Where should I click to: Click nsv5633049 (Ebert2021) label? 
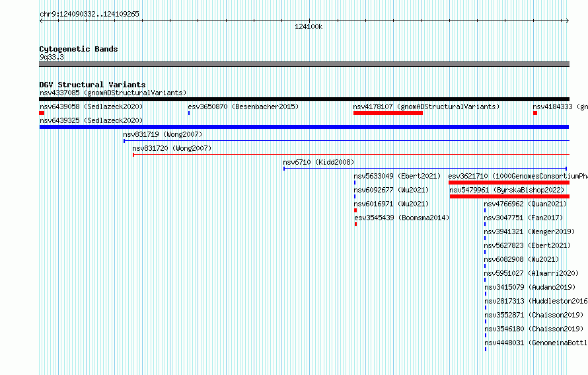397,176
